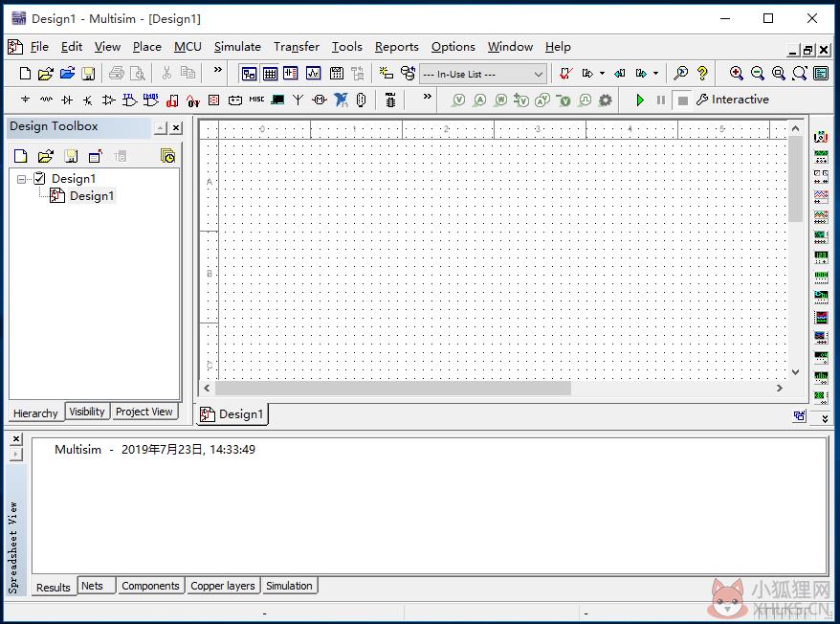The image size is (840, 624).
Task: Click the New design toolbar icon
Action: [x=25, y=74]
